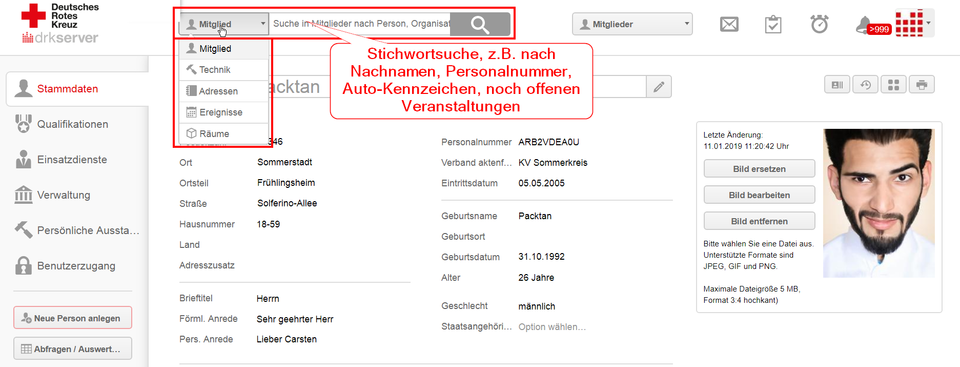Click the ID card view icon
Screen dimensions: 960x367
click(x=837, y=85)
